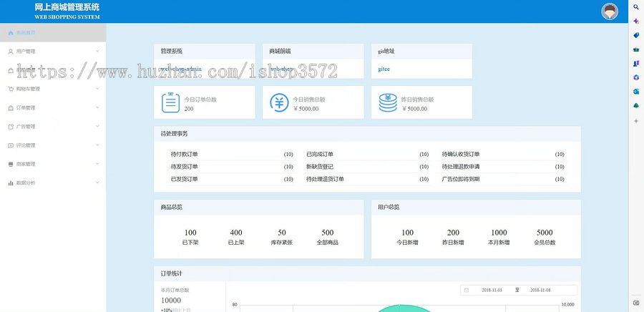The image size is (644, 312).
Task: Open the sparkle Copilot icon in browser sidebar
Action: (x=636, y=21)
